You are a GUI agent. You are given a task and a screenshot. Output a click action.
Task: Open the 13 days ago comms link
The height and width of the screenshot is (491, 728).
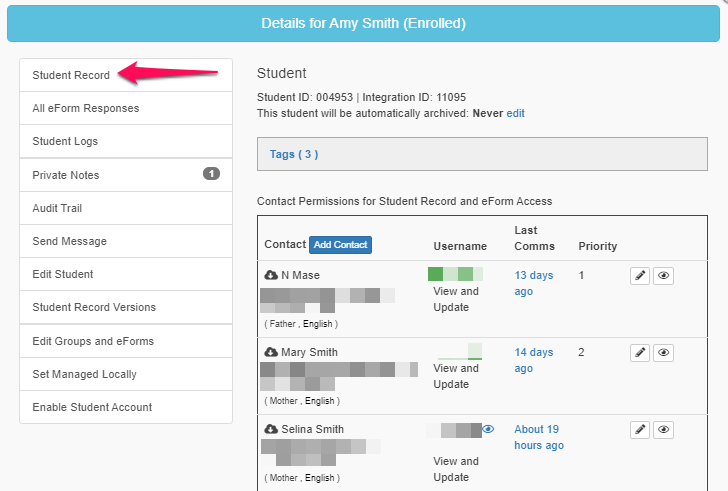click(x=533, y=283)
